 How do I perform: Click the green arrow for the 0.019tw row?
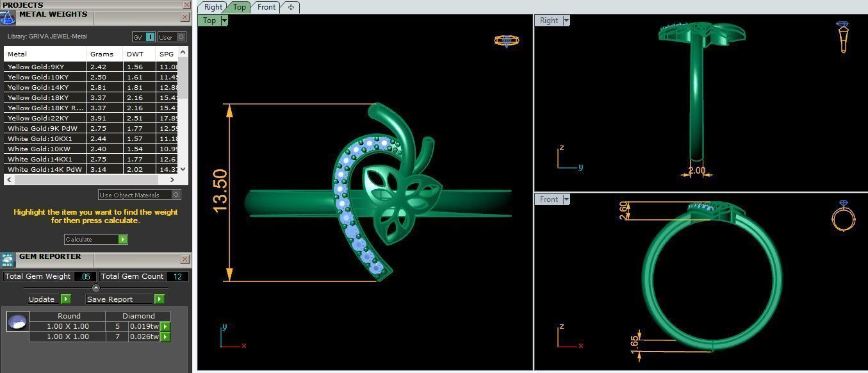coord(165,326)
